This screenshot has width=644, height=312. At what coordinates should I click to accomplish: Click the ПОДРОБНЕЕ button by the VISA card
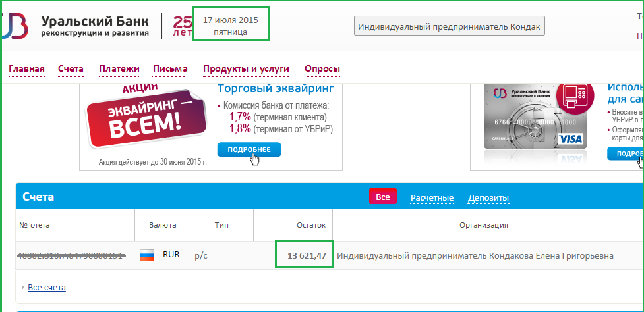626,154
